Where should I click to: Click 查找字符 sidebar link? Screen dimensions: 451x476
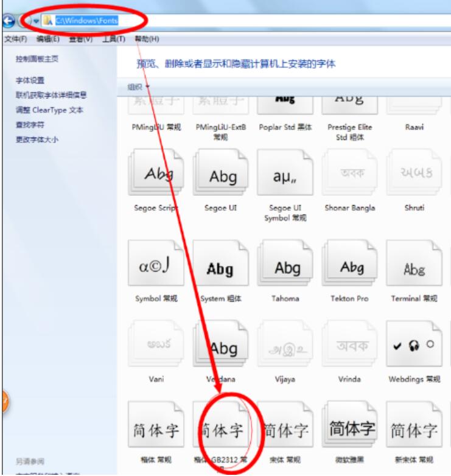click(x=30, y=125)
